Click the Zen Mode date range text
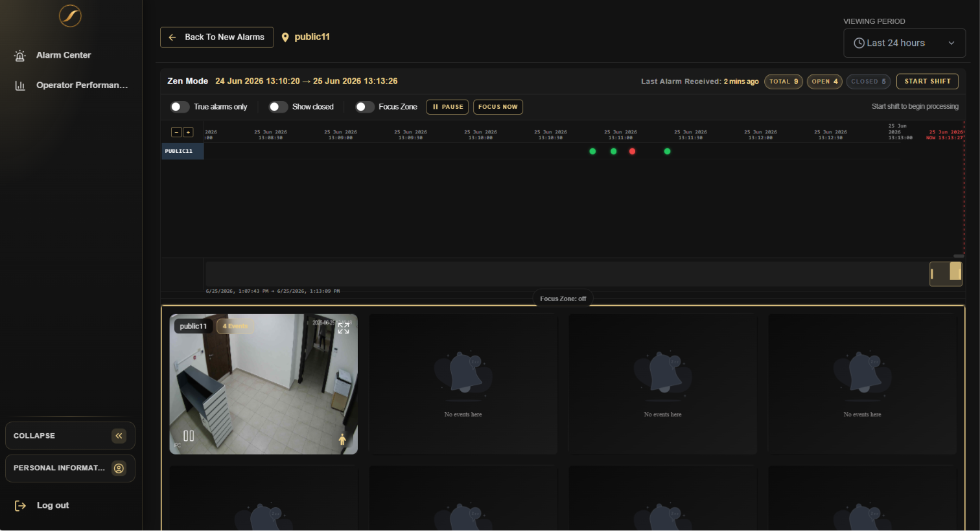This screenshot has height=531, width=980. pyautogui.click(x=307, y=81)
